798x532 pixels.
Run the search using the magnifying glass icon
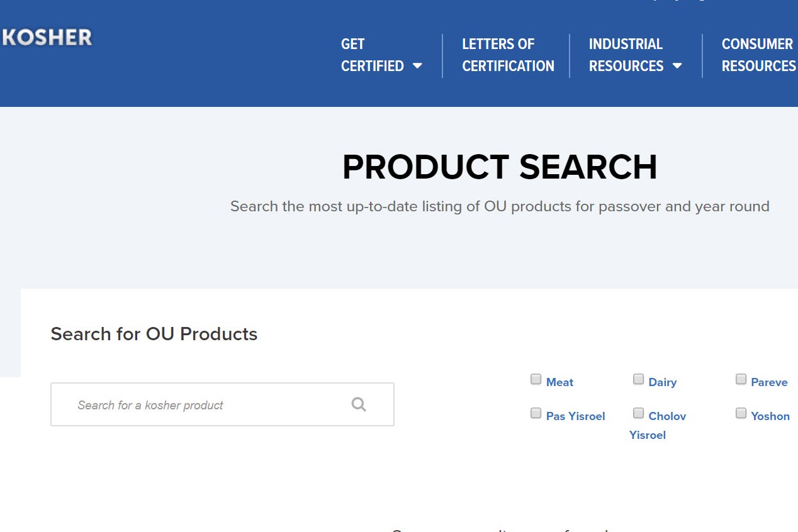[x=359, y=404]
